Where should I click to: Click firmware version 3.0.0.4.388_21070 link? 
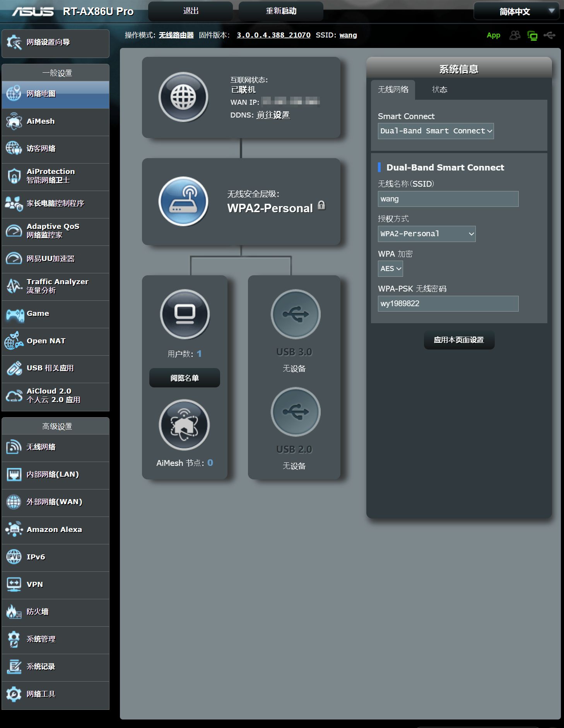point(273,35)
